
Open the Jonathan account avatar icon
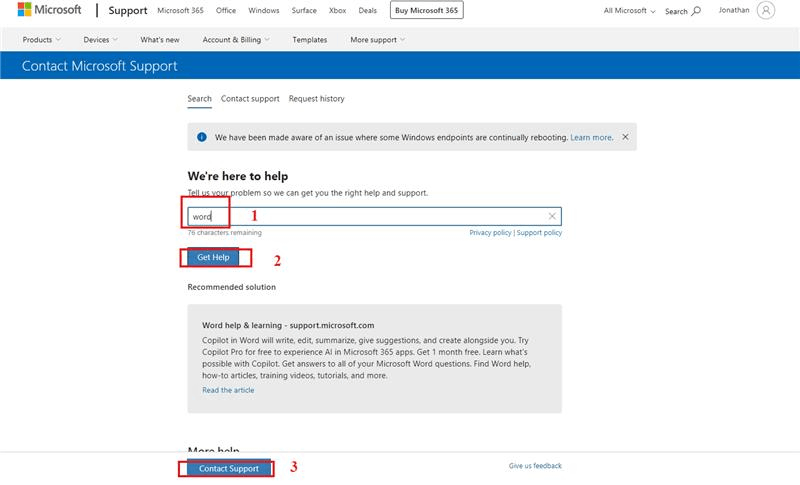click(x=765, y=10)
